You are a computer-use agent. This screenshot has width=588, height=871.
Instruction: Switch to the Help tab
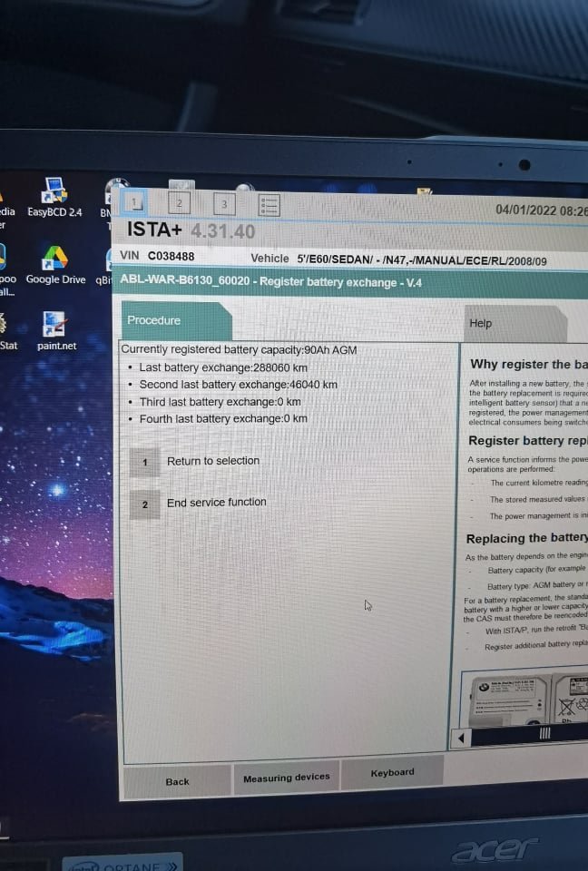[481, 323]
